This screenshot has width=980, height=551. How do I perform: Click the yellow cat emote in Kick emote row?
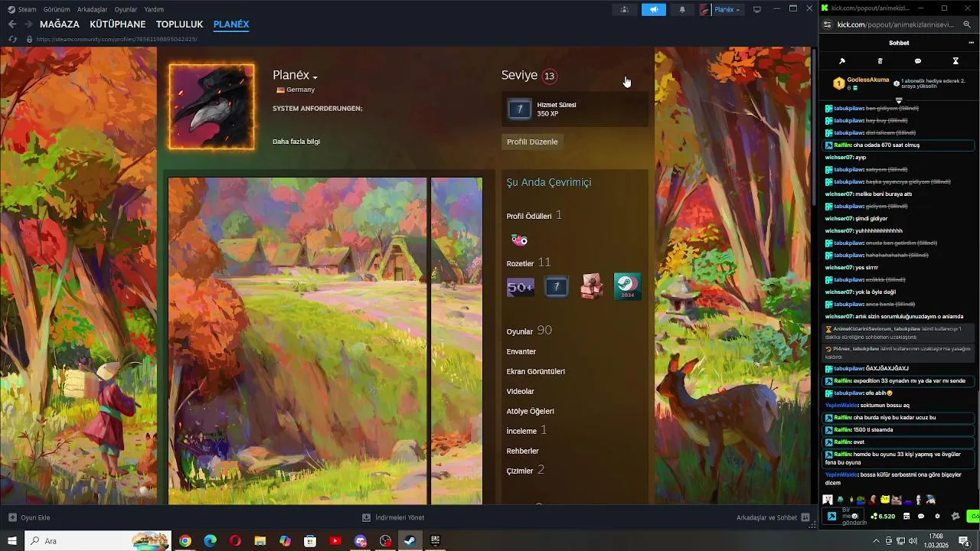coord(886,500)
